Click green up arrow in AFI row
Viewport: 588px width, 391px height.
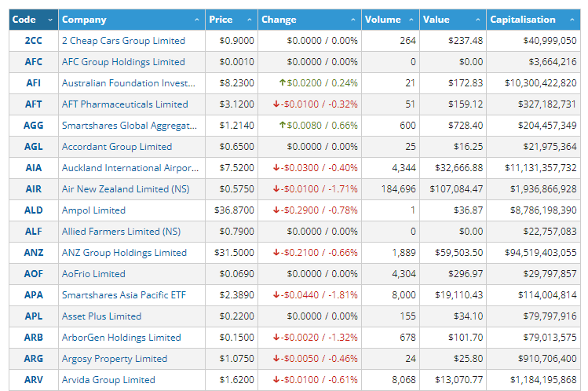[x=281, y=82]
